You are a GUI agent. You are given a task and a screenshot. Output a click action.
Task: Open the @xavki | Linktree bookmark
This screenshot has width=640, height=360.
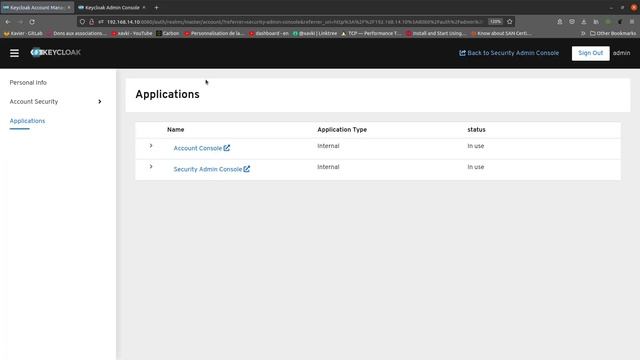315,33
